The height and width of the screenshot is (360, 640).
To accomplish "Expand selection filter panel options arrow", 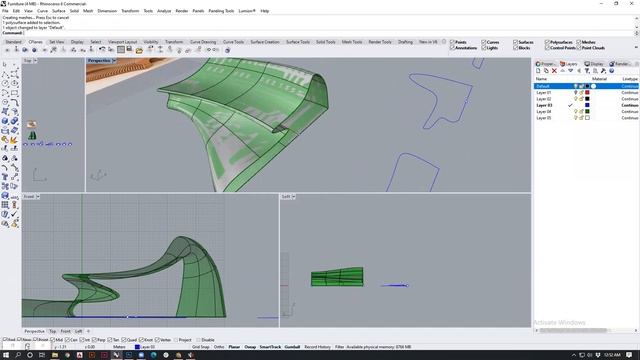I will 636,47.
